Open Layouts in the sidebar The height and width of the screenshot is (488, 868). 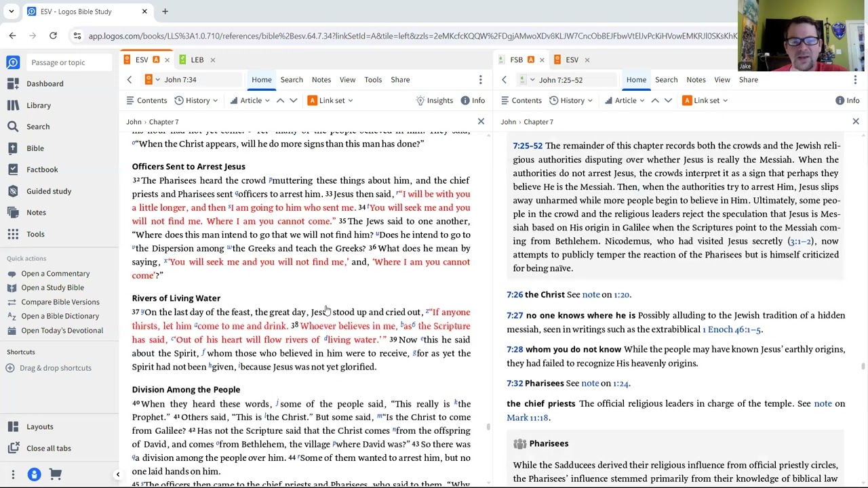coord(31,426)
